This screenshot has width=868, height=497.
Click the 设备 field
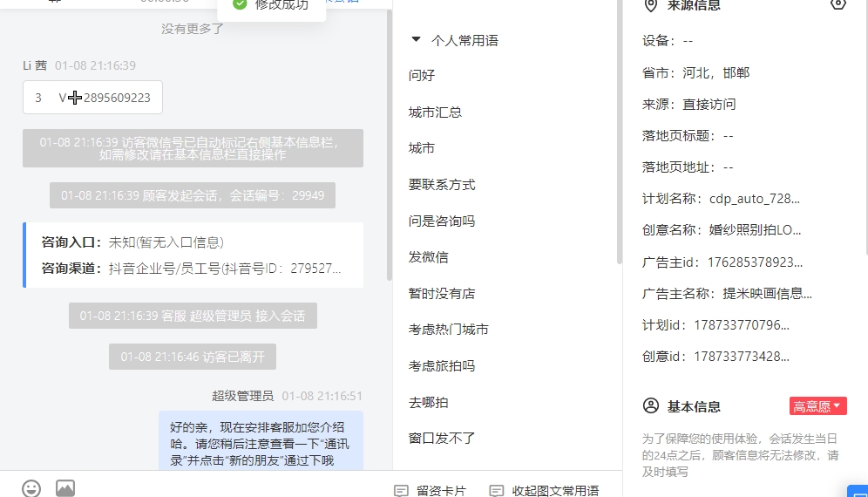668,41
